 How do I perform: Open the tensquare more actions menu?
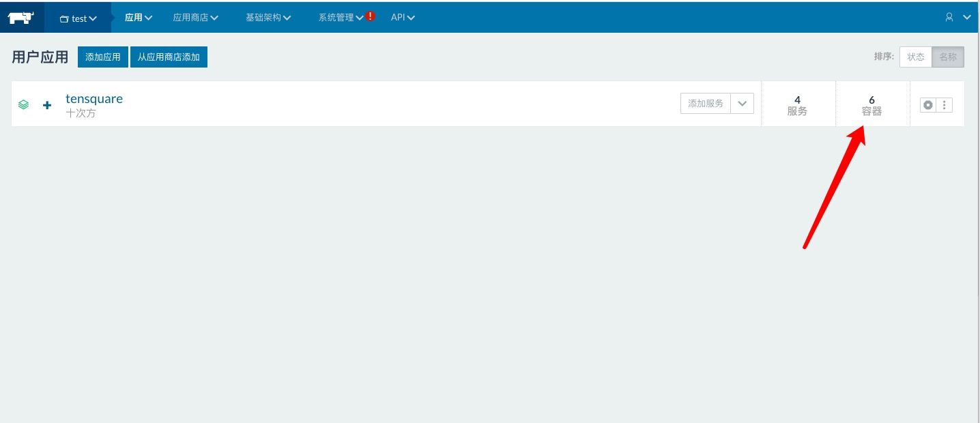click(945, 105)
